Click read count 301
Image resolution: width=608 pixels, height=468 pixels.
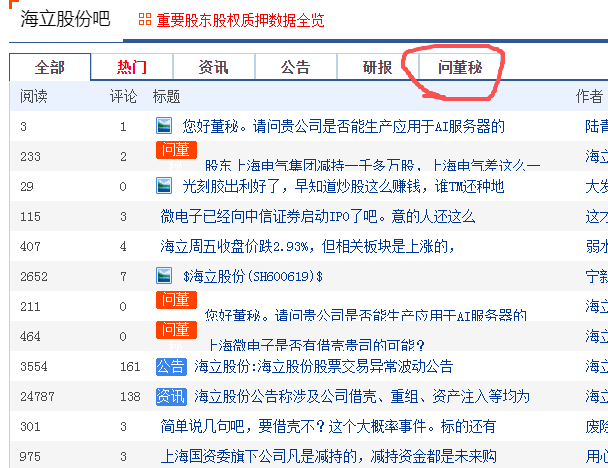[x=30, y=427]
